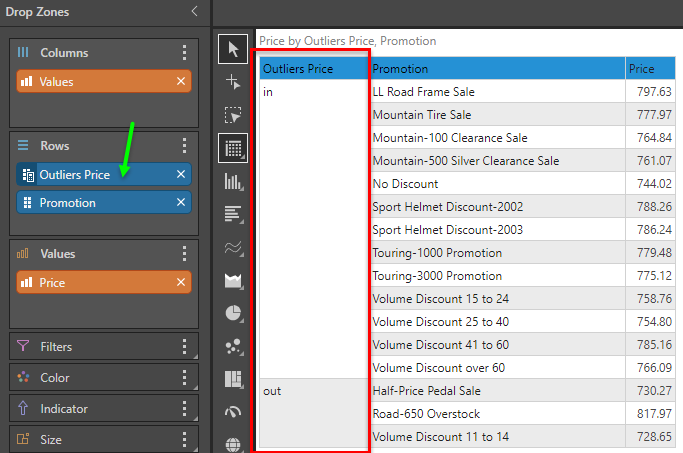
Task: Switch to grid table visualization
Action: tap(234, 149)
